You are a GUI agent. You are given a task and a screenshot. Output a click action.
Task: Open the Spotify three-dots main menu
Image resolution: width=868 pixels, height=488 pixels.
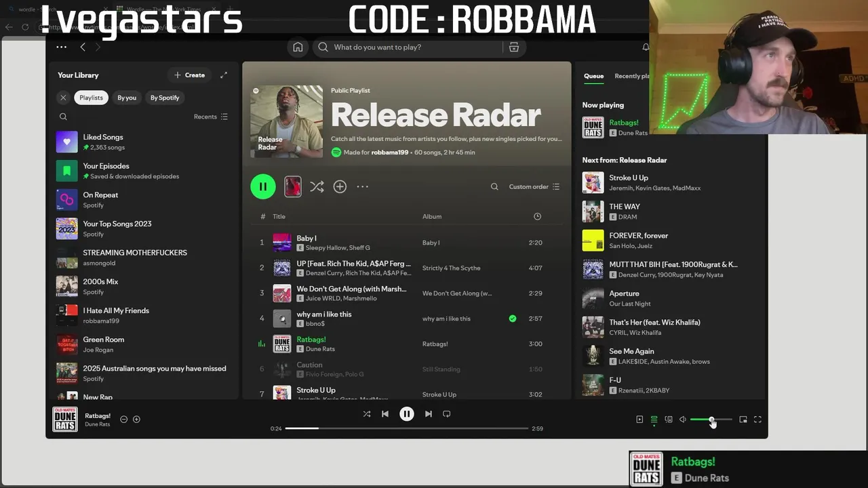(x=61, y=47)
